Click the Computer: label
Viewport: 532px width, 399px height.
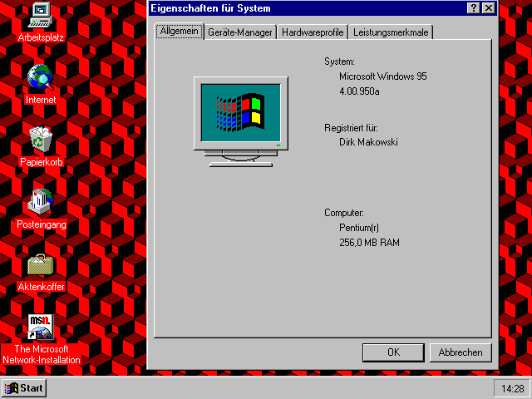(343, 213)
